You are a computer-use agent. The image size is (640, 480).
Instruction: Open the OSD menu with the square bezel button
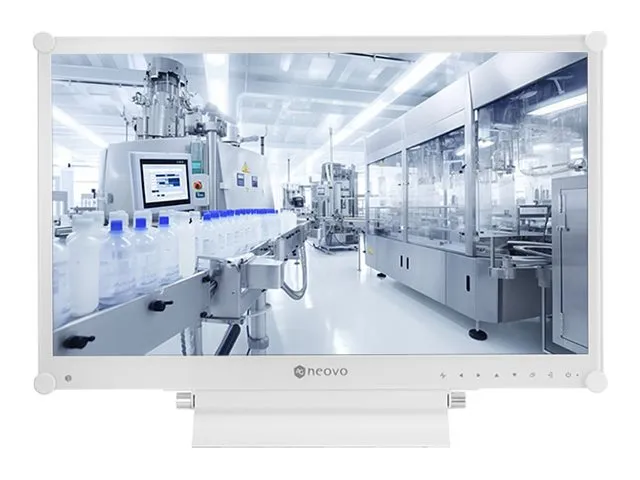pyautogui.click(x=532, y=375)
